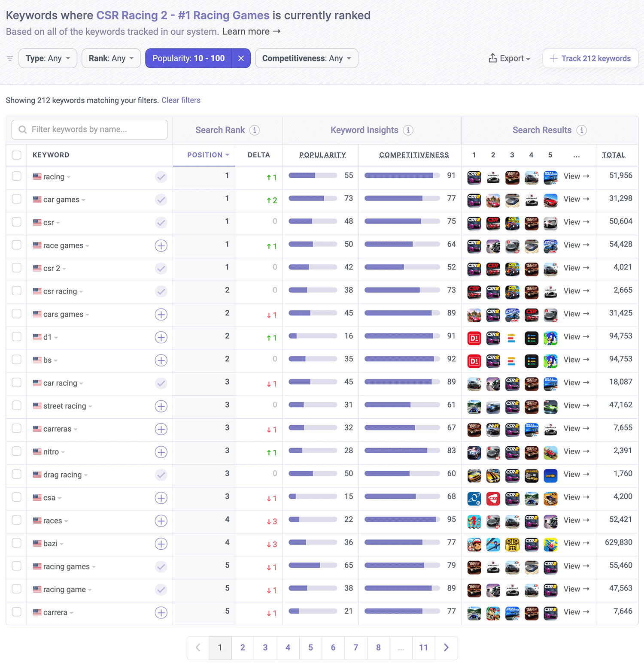
Task: Select the 'racing' keyword checkbox
Action: click(x=17, y=176)
